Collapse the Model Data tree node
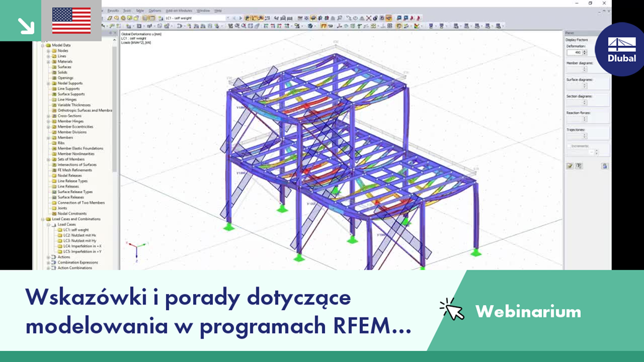 point(43,45)
